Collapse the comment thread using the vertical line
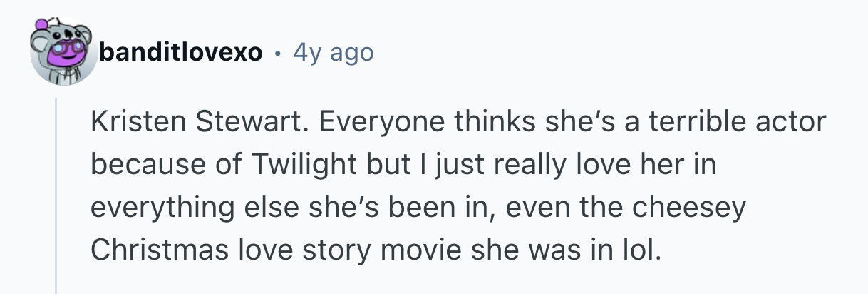 (56, 200)
